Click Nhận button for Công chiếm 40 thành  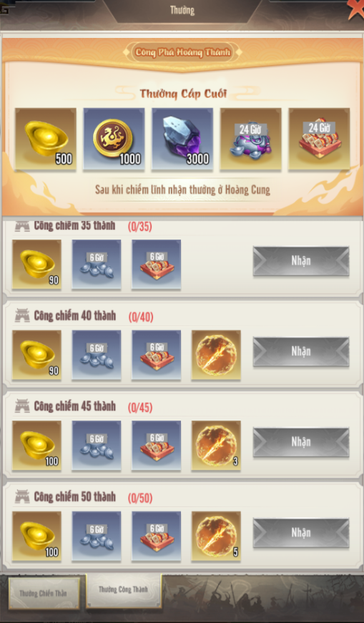click(301, 352)
